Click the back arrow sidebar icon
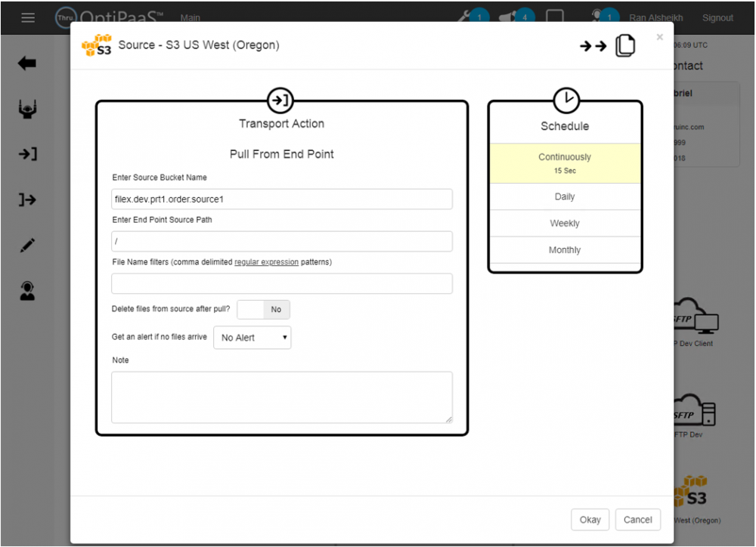This screenshot has height=547, width=756. [27, 63]
